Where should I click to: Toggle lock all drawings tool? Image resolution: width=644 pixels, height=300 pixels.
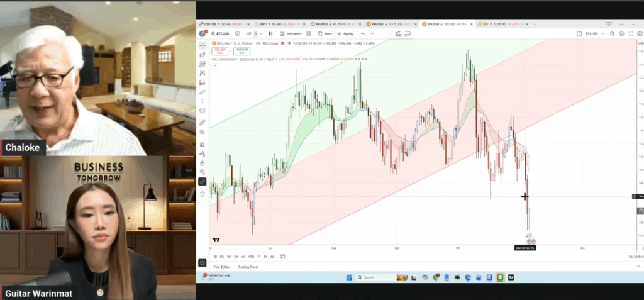203,163
